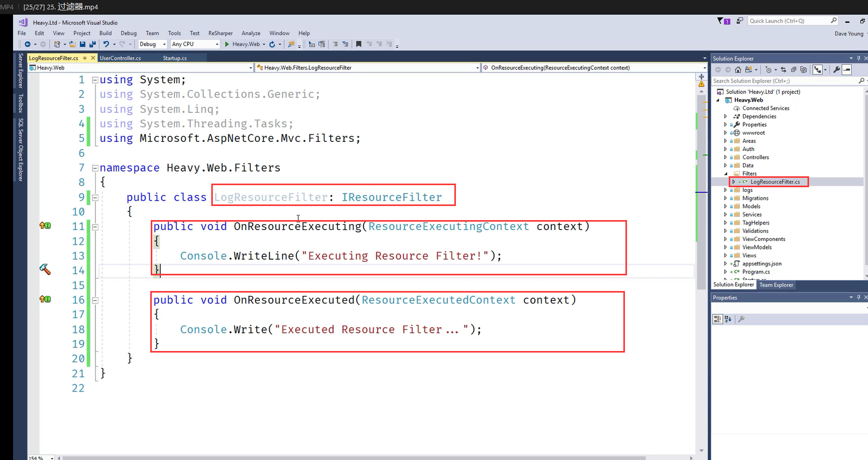Collapse the OnResourceExecuting method at line 11
The image size is (868, 460).
pos(95,227)
